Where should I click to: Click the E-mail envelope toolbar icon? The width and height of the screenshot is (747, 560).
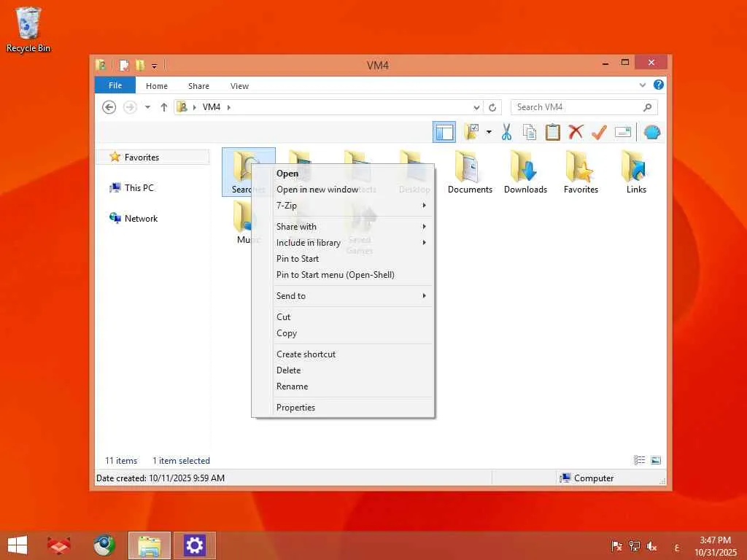point(623,132)
